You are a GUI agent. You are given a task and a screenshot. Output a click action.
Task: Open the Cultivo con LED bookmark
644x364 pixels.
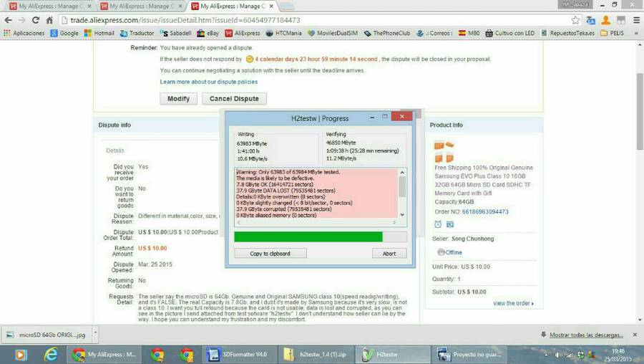pyautogui.click(x=509, y=33)
